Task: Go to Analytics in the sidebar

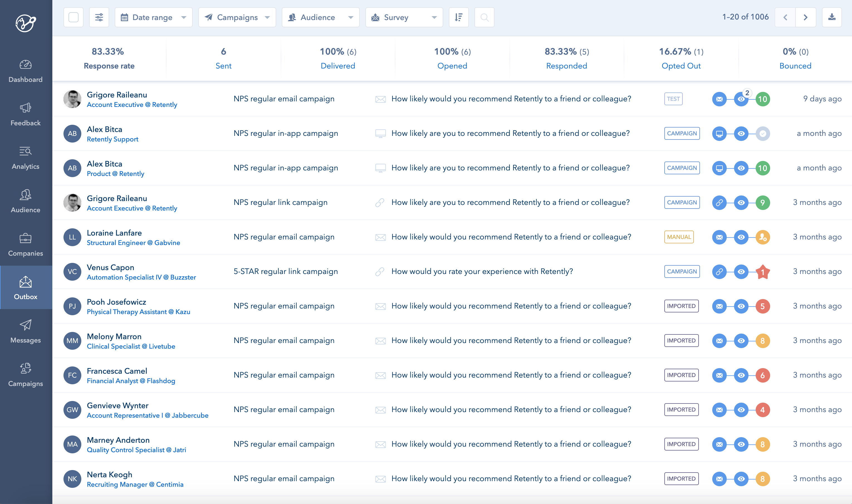Action: (x=26, y=158)
